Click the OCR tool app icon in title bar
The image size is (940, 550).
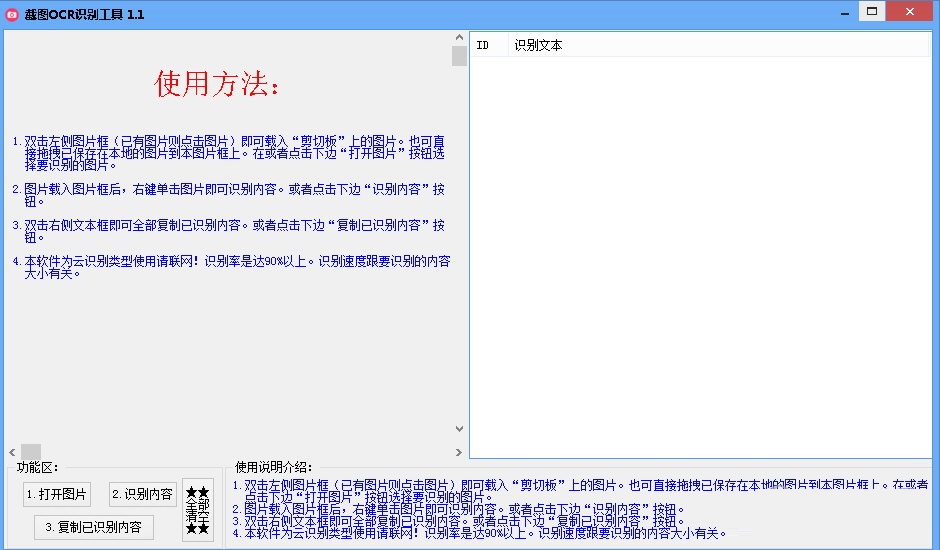tap(11, 14)
